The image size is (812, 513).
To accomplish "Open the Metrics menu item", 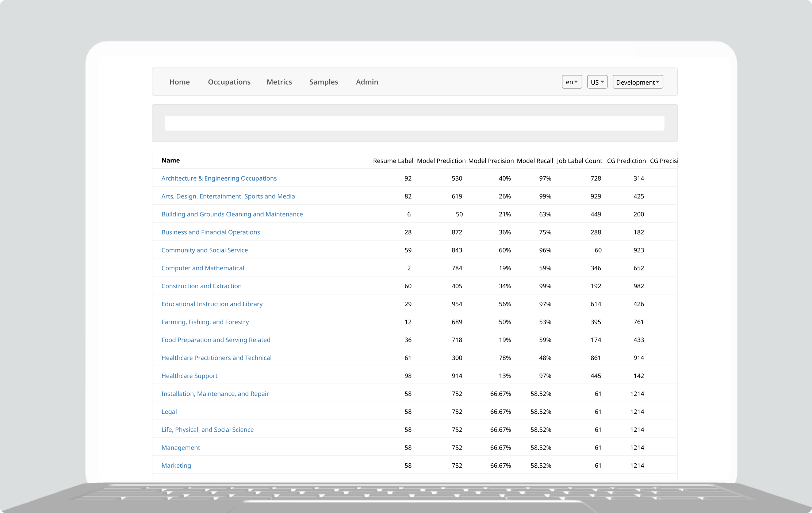I will click(x=279, y=82).
